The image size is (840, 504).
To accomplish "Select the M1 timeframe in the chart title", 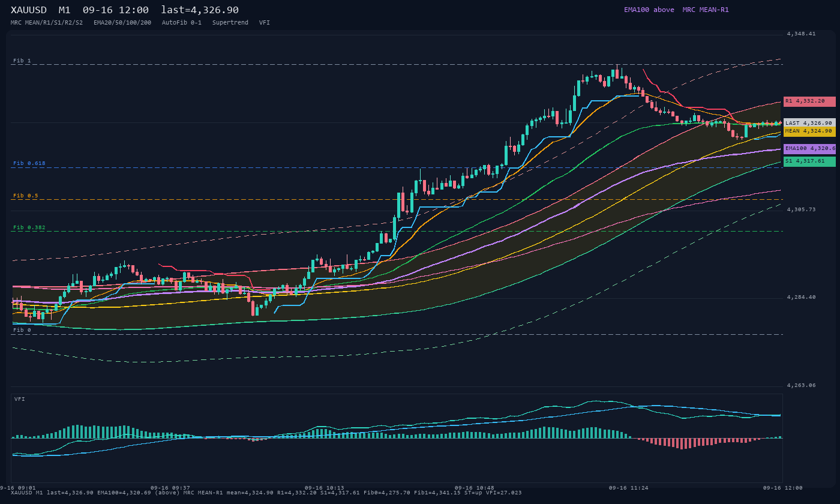I will (65, 10).
